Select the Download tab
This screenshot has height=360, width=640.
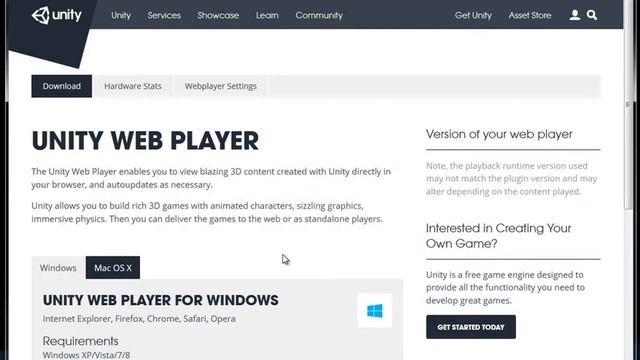click(x=62, y=86)
